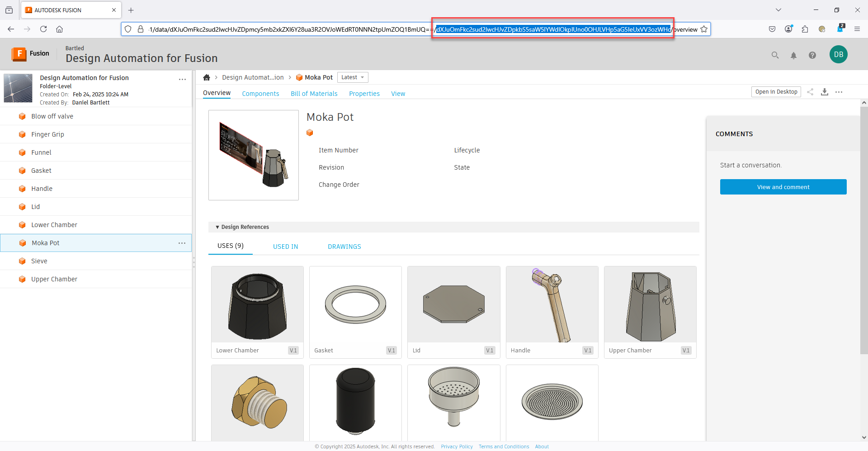868x451 pixels.
Task: Go to home via breadcrumb house icon
Action: [x=207, y=77]
